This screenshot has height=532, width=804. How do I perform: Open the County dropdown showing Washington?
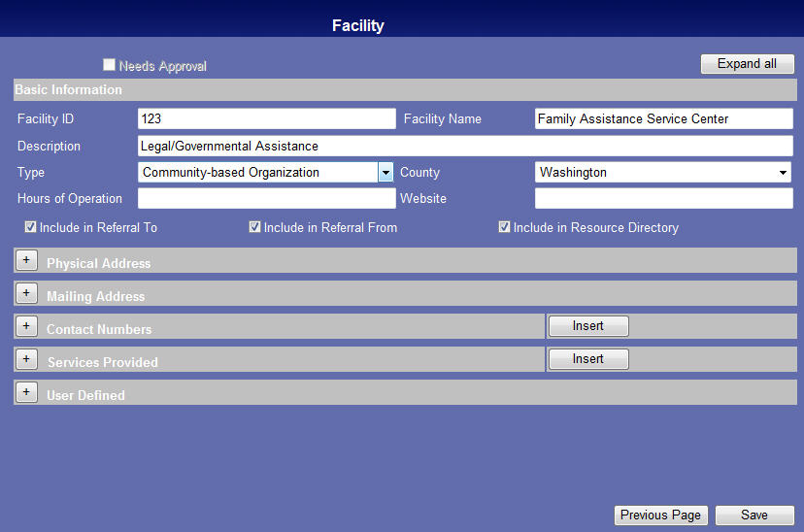pos(663,172)
